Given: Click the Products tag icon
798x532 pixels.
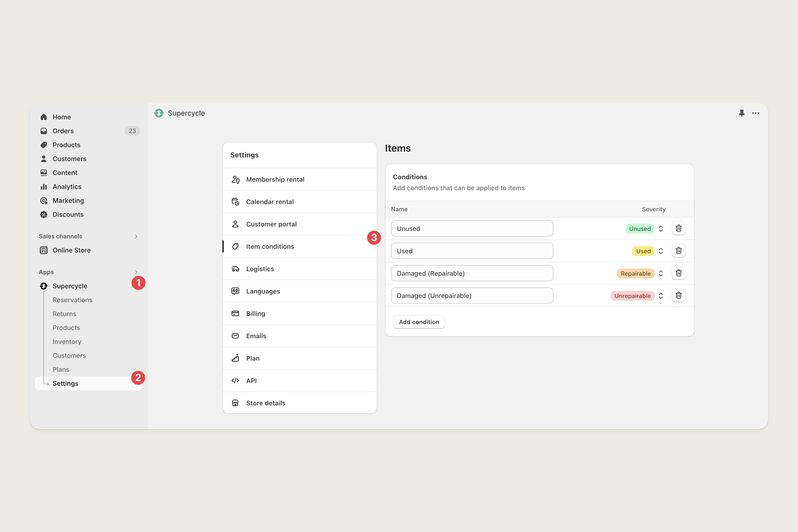Looking at the screenshot, I should coord(44,145).
